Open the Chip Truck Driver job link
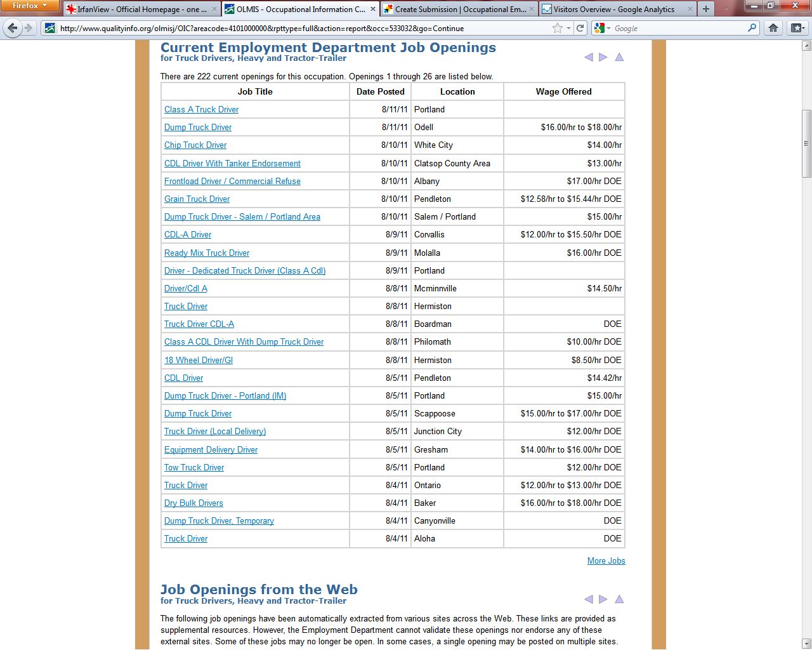 pyautogui.click(x=195, y=145)
